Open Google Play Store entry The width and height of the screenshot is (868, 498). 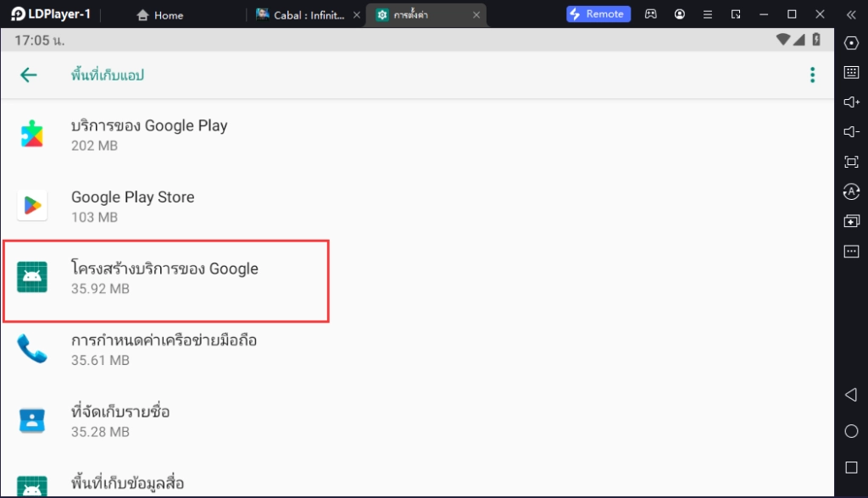pyautogui.click(x=417, y=206)
